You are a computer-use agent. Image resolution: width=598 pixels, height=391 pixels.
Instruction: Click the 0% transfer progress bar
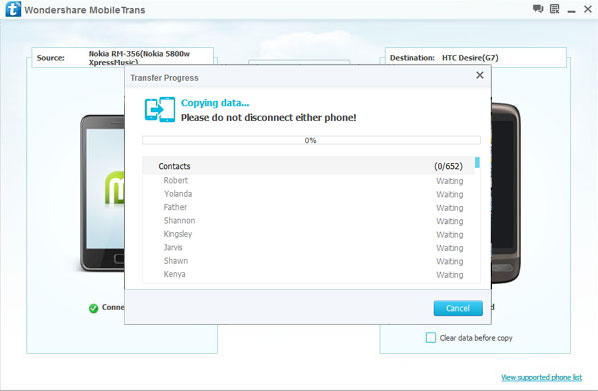311,140
